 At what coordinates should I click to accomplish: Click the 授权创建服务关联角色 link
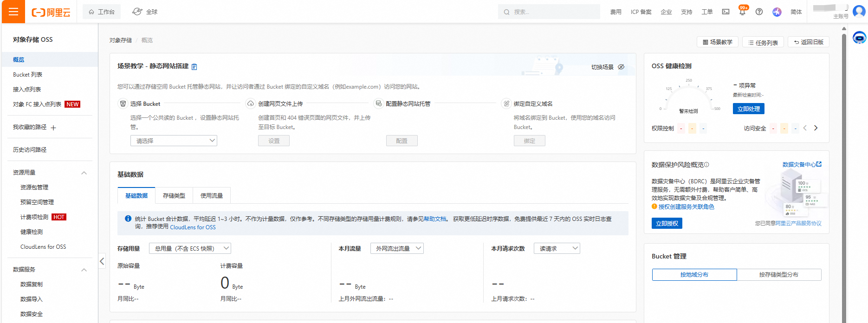point(687,207)
